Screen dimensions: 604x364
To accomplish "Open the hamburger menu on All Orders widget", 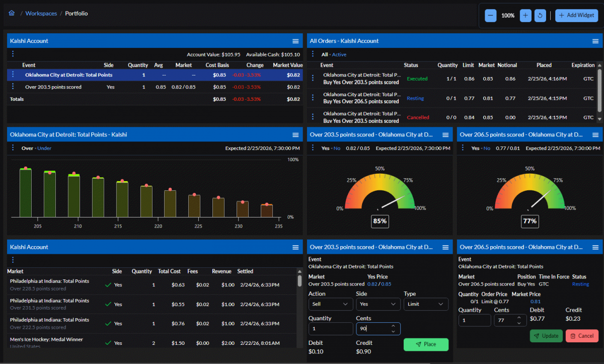I will (595, 41).
